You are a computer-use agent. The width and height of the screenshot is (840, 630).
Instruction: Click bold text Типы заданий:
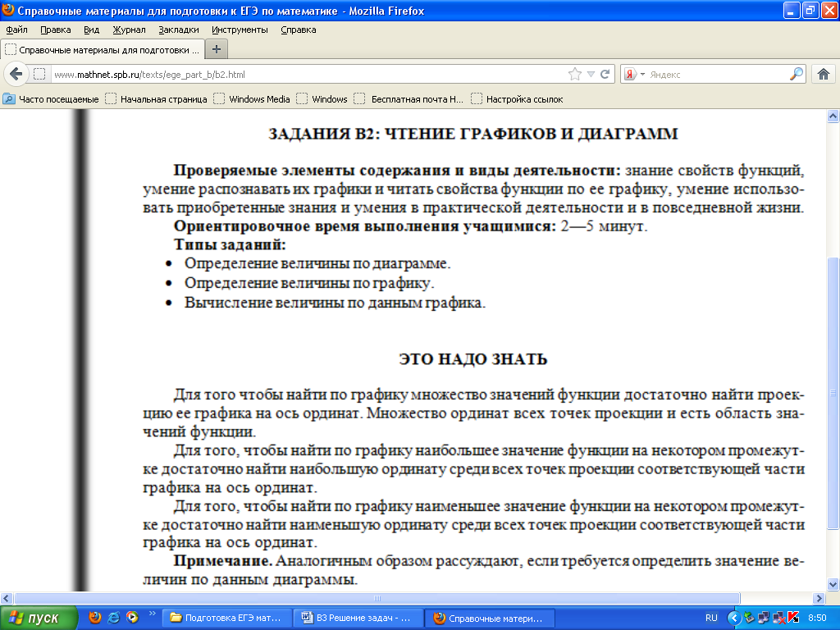pyautogui.click(x=230, y=244)
